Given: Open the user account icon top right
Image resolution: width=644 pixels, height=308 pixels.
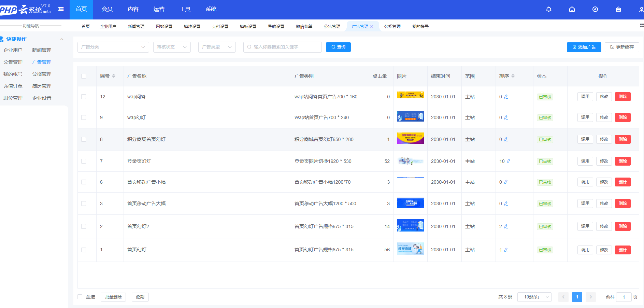Looking at the screenshot, I should point(641,9).
